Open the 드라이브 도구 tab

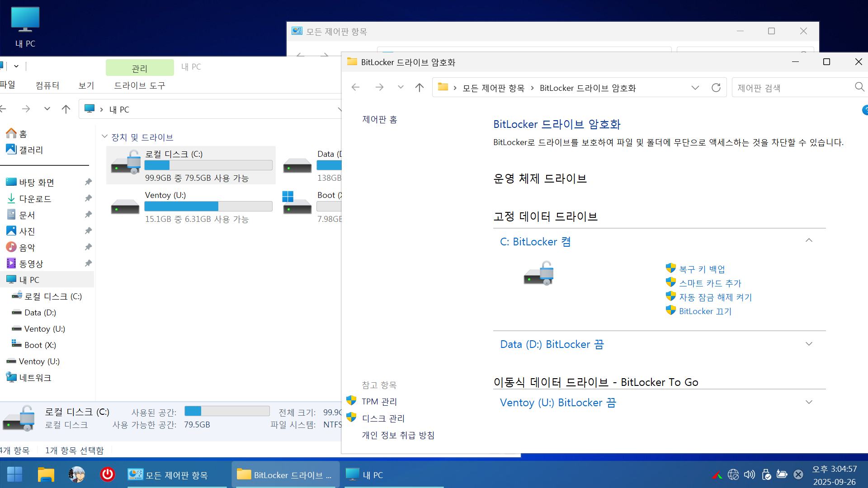tap(139, 85)
